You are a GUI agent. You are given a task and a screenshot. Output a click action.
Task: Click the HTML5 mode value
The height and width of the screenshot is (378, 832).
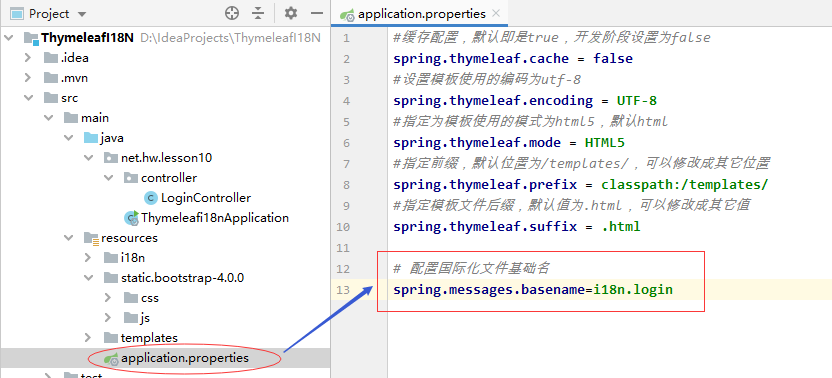[x=605, y=143]
